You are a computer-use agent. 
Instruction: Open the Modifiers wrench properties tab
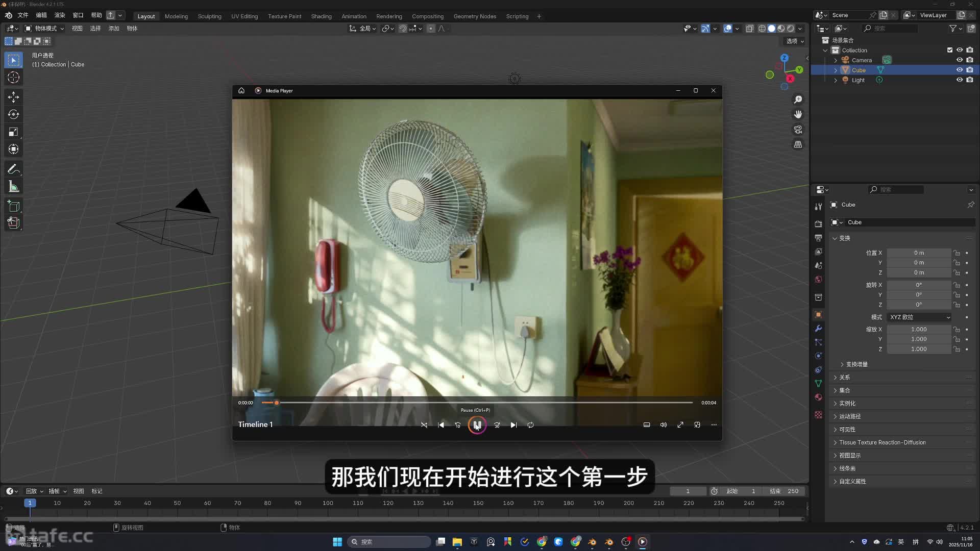818,329
